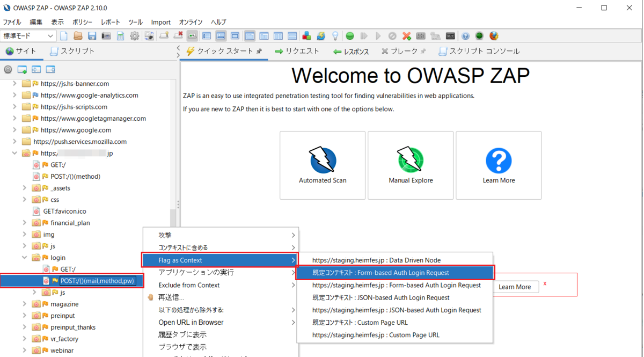Click the green circle break-on-all-requests icon

pyautogui.click(x=350, y=36)
